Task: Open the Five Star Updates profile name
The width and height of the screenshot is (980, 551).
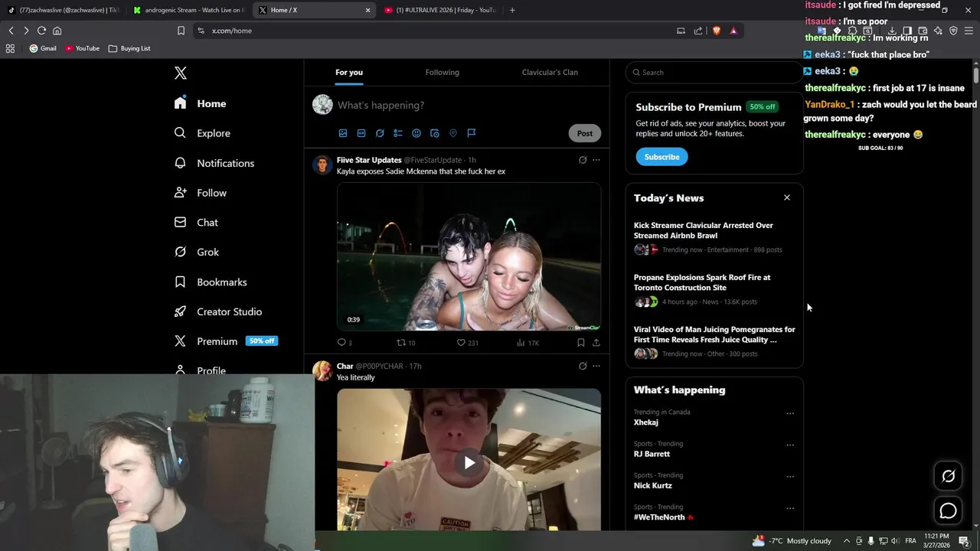Action: [x=369, y=160]
